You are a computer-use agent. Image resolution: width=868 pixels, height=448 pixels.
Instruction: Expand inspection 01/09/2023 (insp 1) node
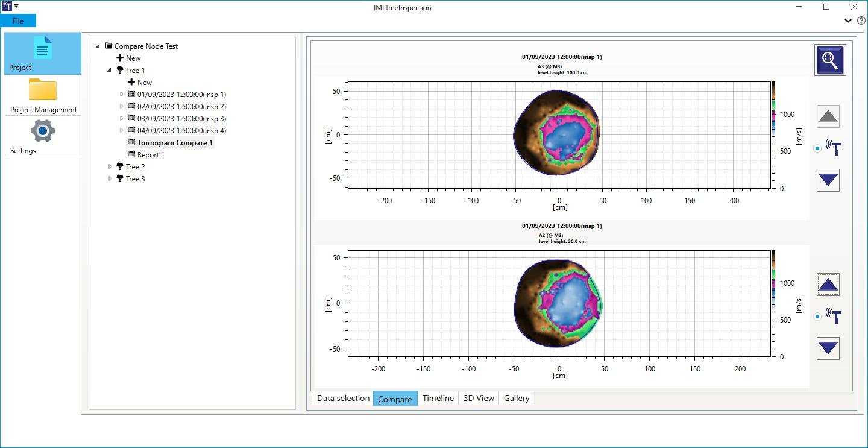point(121,95)
